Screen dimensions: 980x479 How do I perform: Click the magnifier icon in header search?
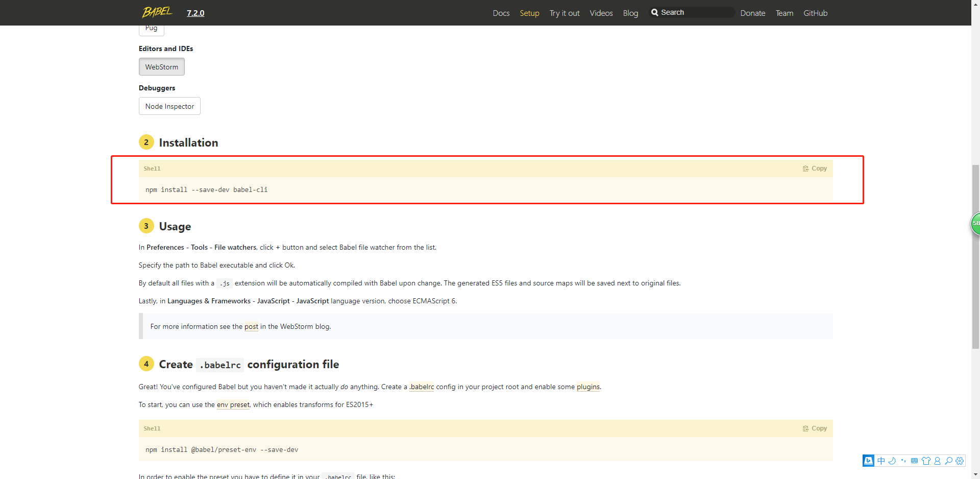[654, 12]
